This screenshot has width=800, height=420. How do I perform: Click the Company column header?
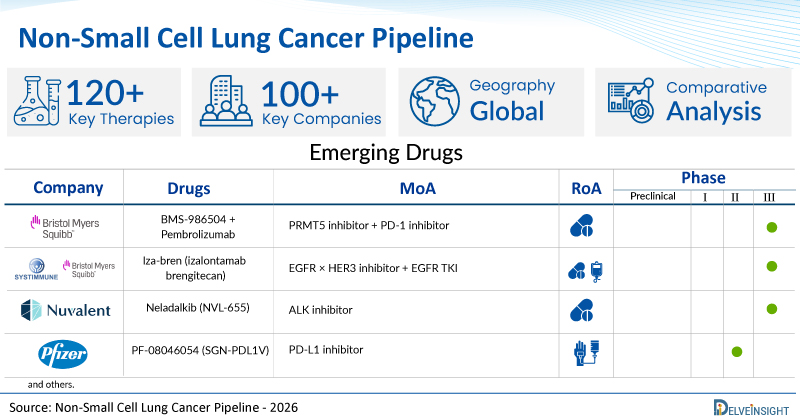[68, 187]
